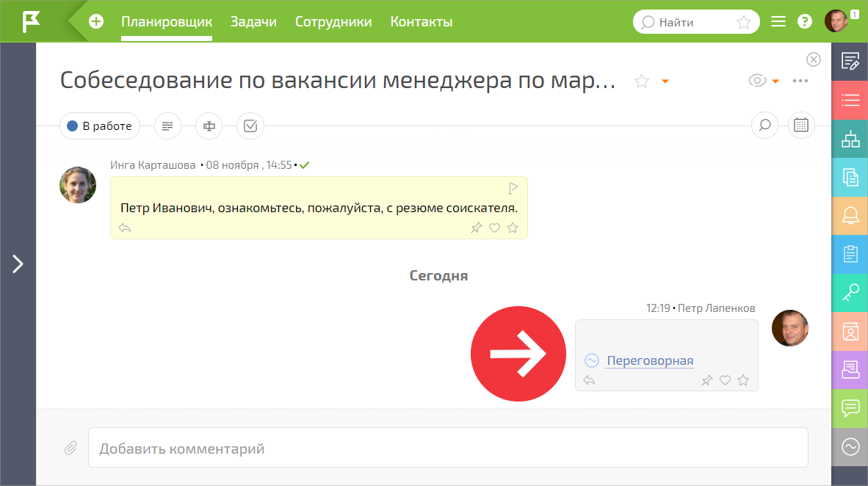Expand orange dropdown arrow beside title star

(x=665, y=81)
